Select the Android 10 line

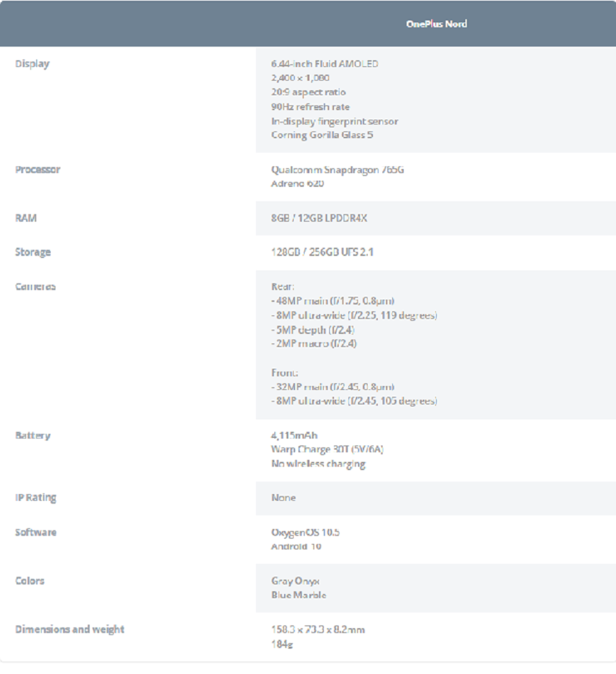point(296,546)
